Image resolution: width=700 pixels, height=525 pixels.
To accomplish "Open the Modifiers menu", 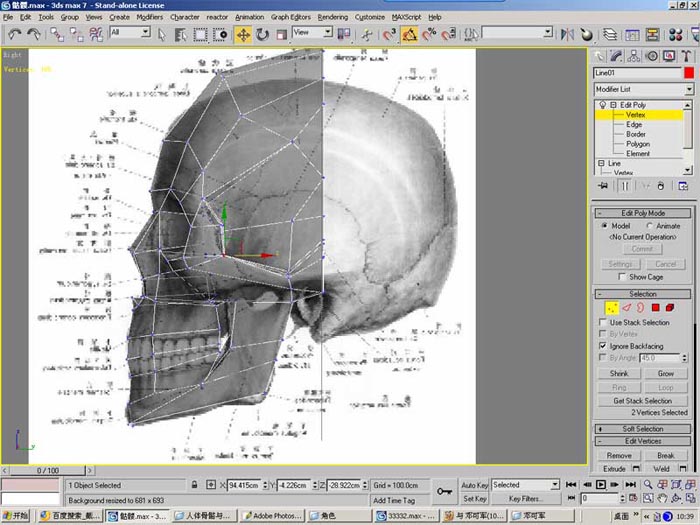I will [x=150, y=17].
